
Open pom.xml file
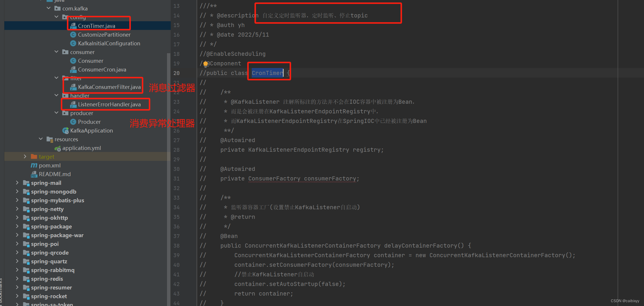coord(50,165)
